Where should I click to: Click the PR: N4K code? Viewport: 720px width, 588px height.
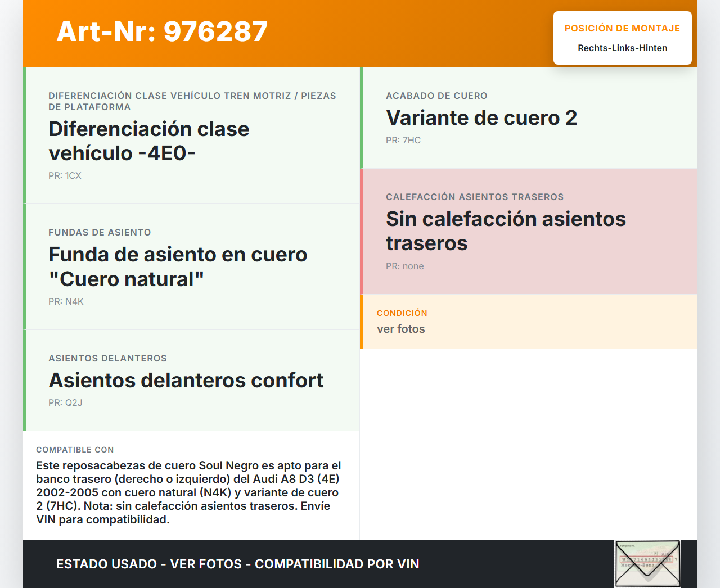[66, 302]
